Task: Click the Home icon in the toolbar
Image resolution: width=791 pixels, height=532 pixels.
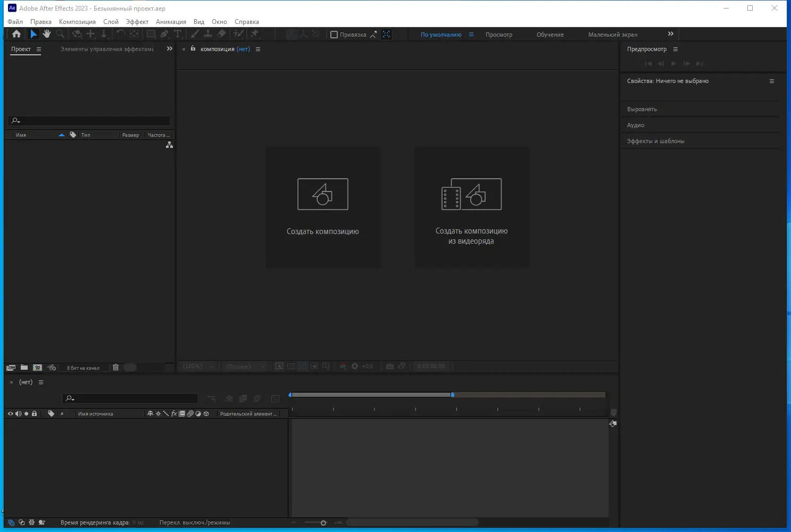Action: (x=16, y=34)
